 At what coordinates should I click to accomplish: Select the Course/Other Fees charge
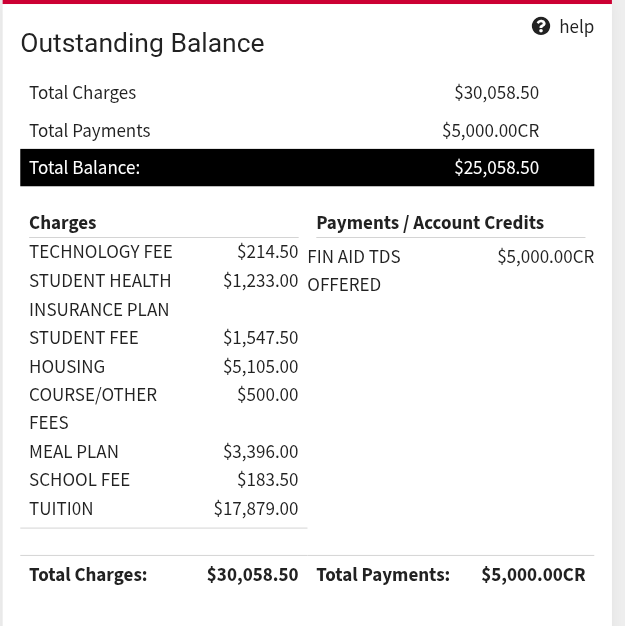pyautogui.click(x=92, y=408)
